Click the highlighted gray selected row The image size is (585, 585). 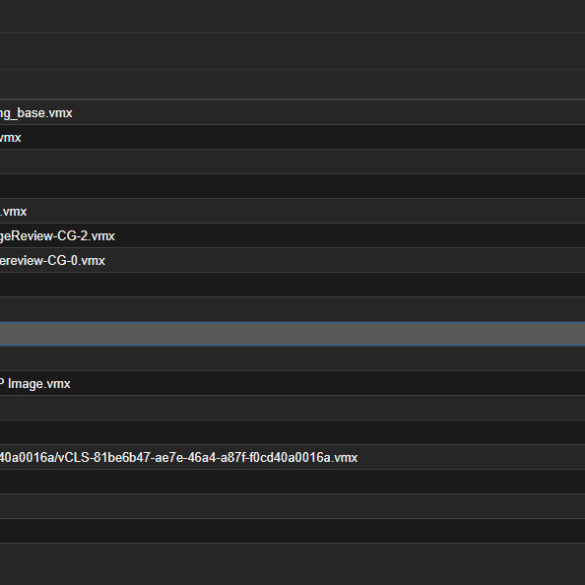(x=292, y=334)
